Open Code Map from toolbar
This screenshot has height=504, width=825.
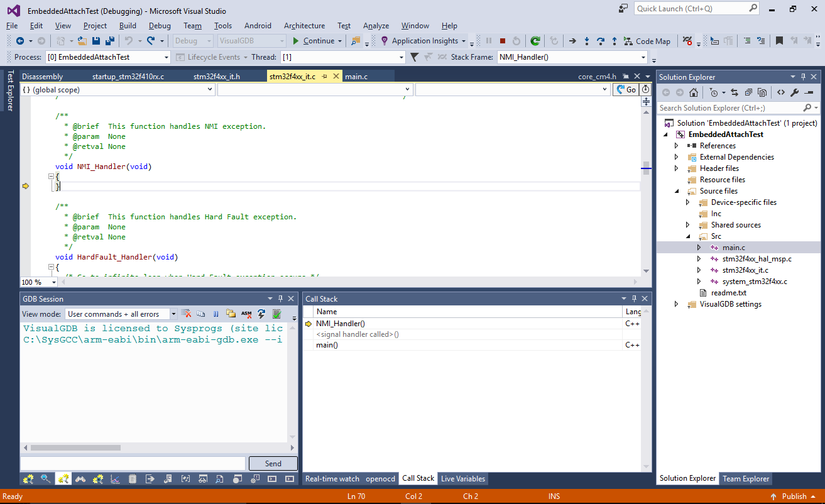647,41
